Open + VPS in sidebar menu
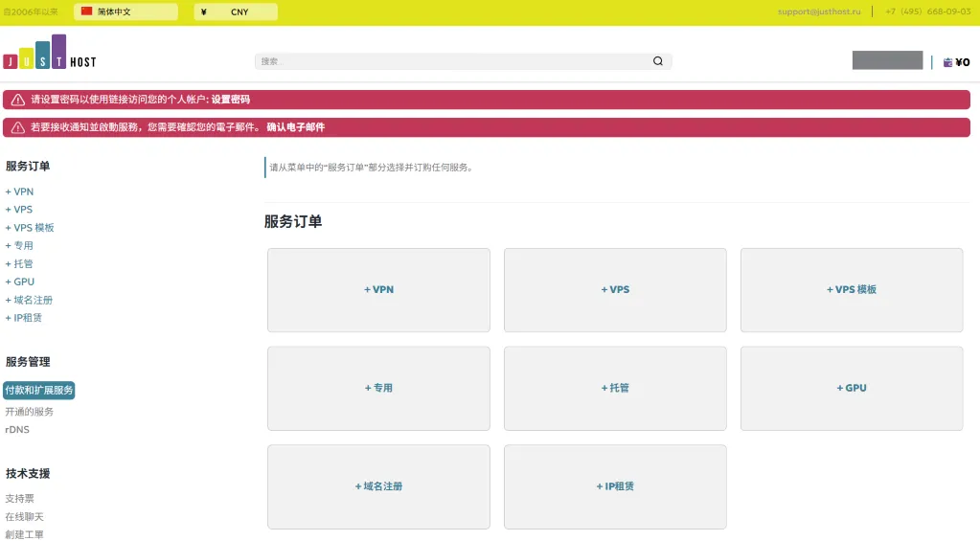The height and width of the screenshot is (541, 980). point(19,210)
